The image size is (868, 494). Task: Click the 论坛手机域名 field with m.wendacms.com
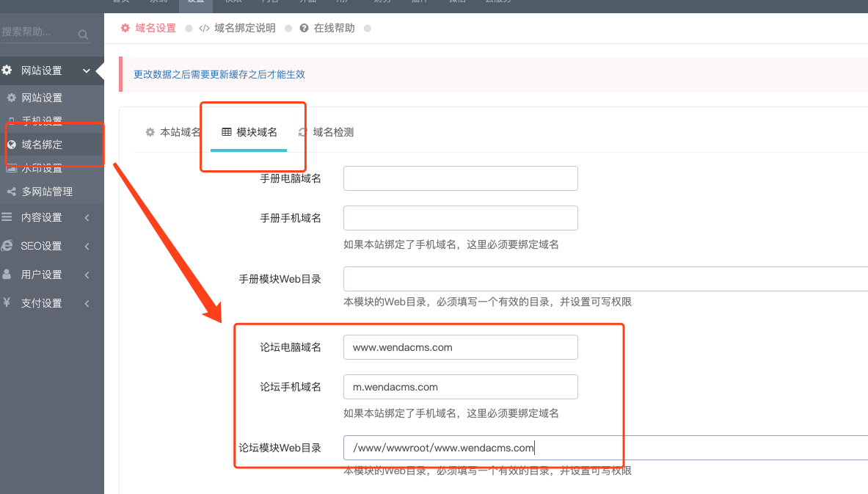pyautogui.click(x=461, y=387)
